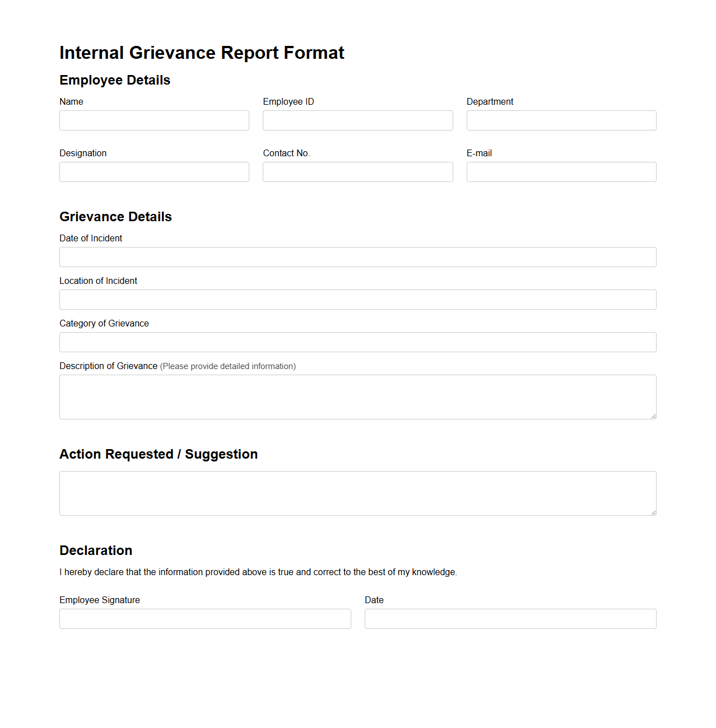Click the Internal Grievance Report Format title
This screenshot has height=728, width=716.
click(x=202, y=52)
